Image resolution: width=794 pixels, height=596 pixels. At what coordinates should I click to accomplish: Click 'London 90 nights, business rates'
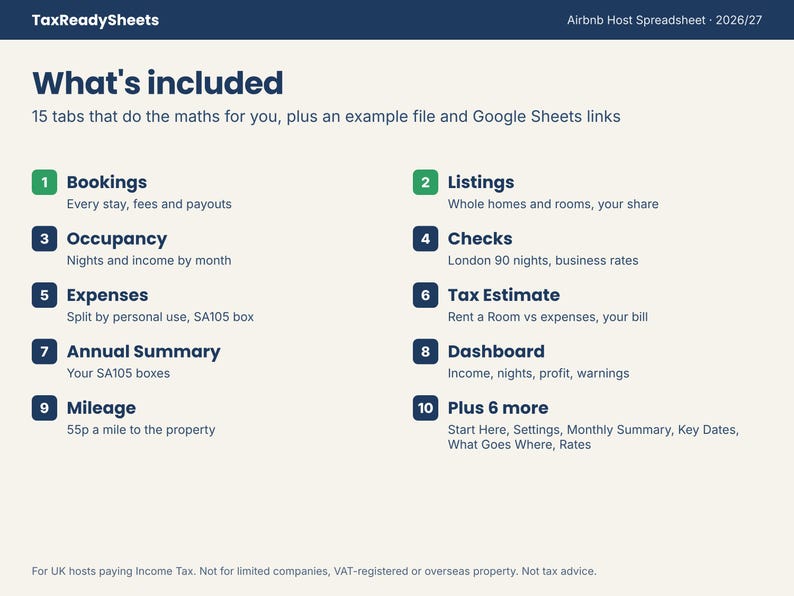[543, 261]
